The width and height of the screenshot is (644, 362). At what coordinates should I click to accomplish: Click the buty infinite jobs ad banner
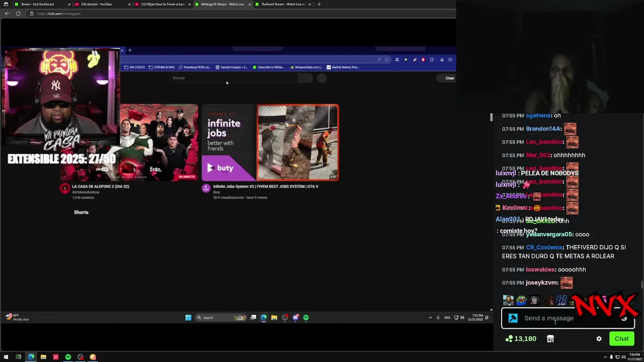[229, 142]
